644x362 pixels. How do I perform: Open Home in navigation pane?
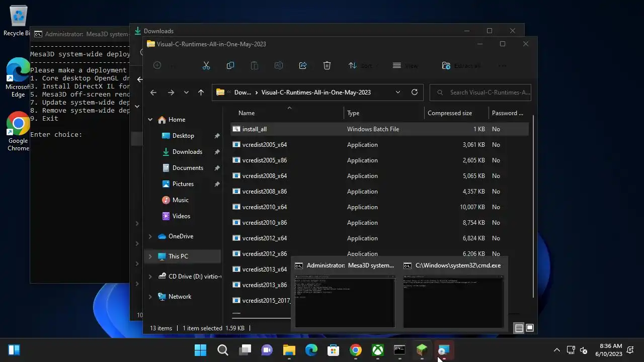pyautogui.click(x=177, y=120)
